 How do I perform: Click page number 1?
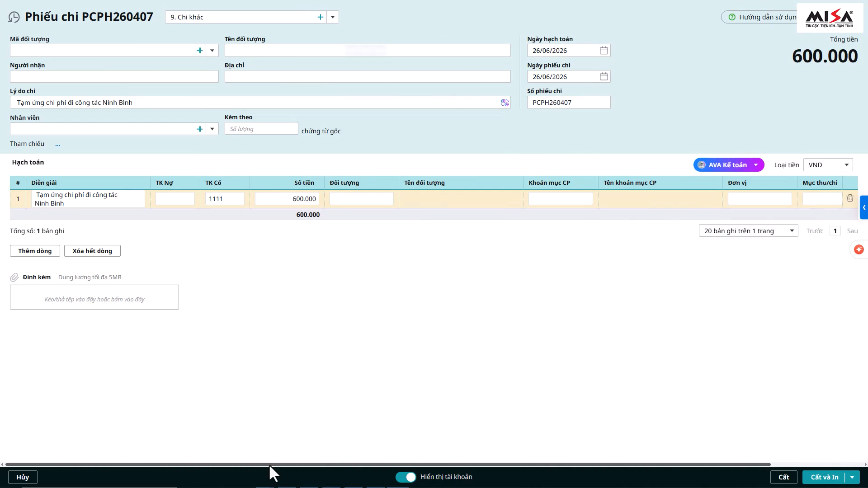(835, 231)
